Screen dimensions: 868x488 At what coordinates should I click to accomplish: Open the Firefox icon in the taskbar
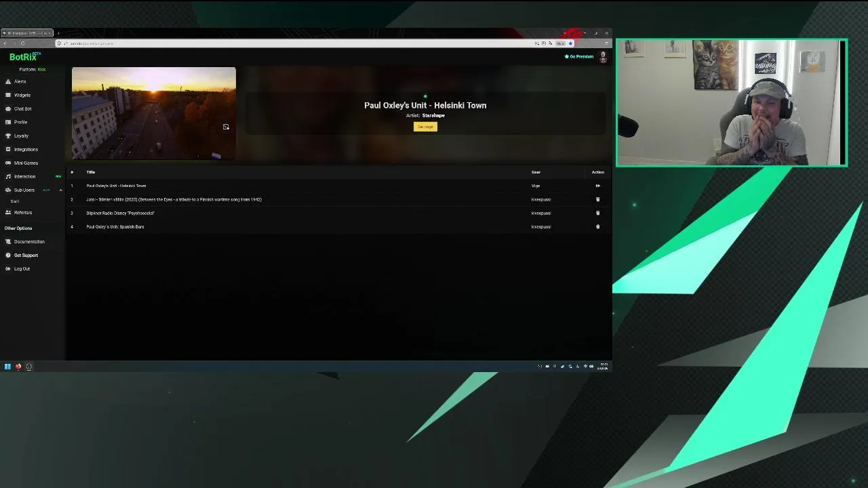click(18, 367)
